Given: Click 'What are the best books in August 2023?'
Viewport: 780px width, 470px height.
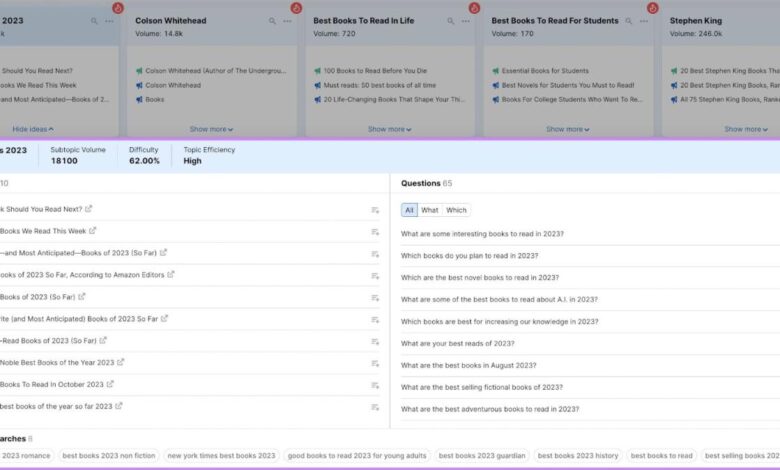Looking at the screenshot, I should (x=469, y=366).
